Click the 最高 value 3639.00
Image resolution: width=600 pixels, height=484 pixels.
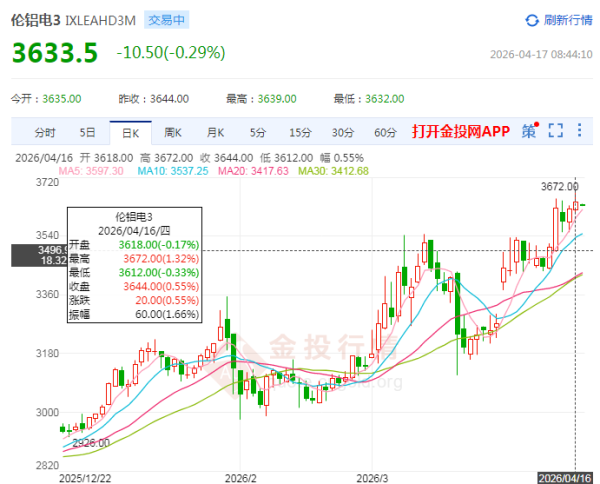point(277,99)
